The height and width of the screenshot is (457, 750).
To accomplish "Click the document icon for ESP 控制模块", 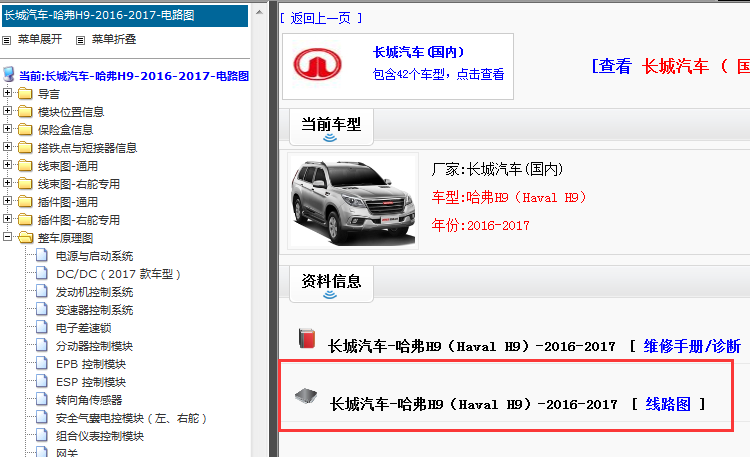I will [x=42, y=381].
